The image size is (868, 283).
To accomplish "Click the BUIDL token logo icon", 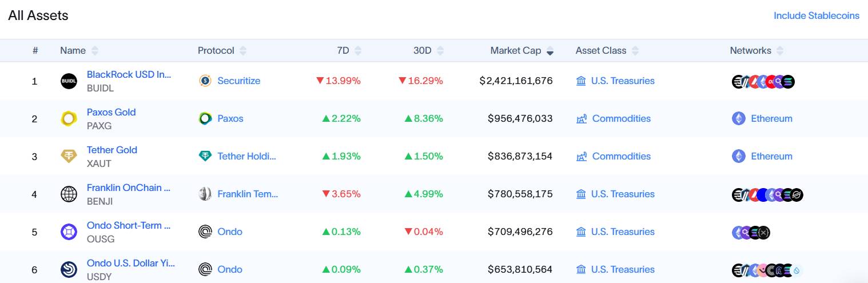I will [x=69, y=81].
